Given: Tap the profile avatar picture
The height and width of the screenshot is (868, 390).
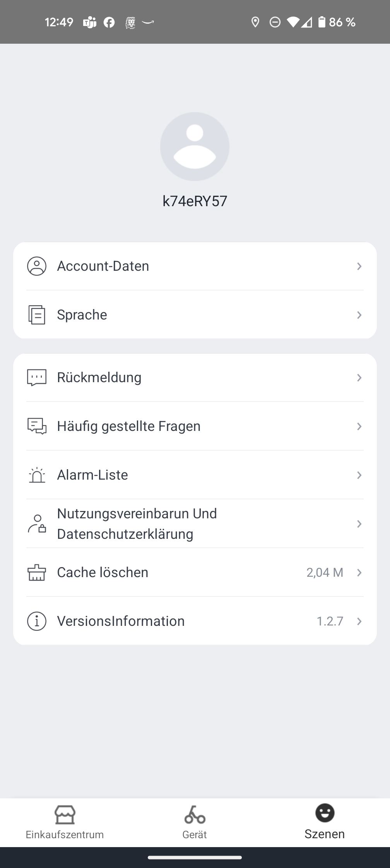Looking at the screenshot, I should click(x=195, y=147).
